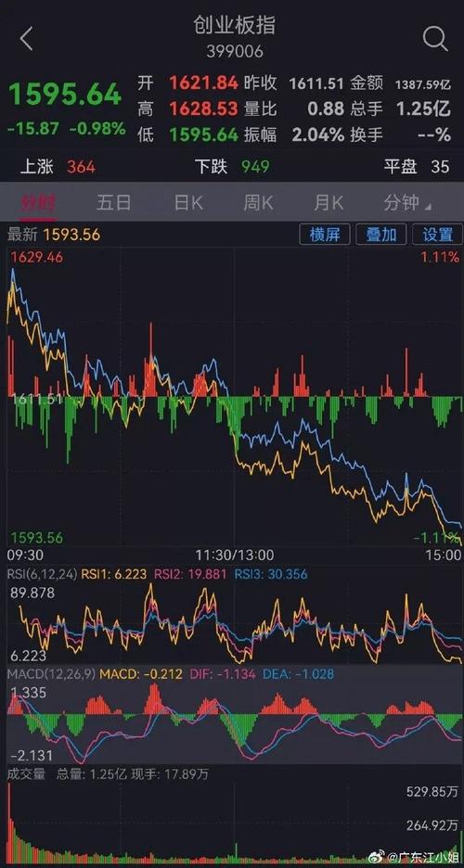Open the 日K chart tab
This screenshot has width=464, height=868.
[188, 202]
